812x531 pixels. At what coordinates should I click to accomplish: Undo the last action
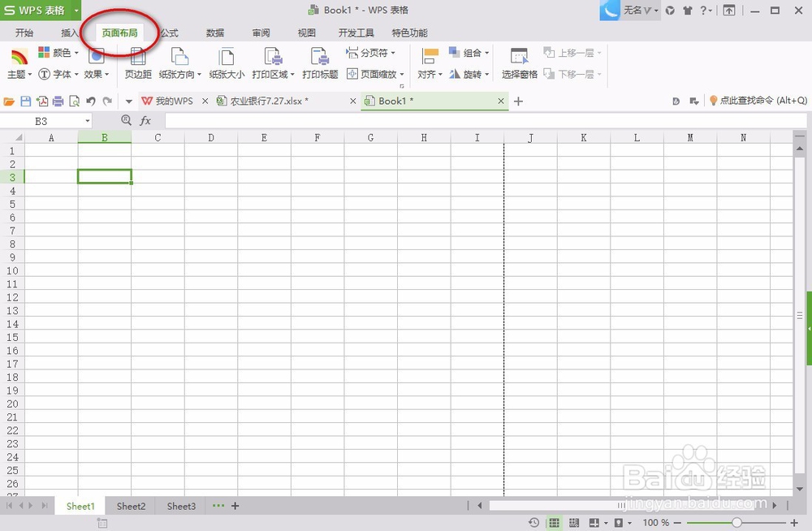click(91, 101)
